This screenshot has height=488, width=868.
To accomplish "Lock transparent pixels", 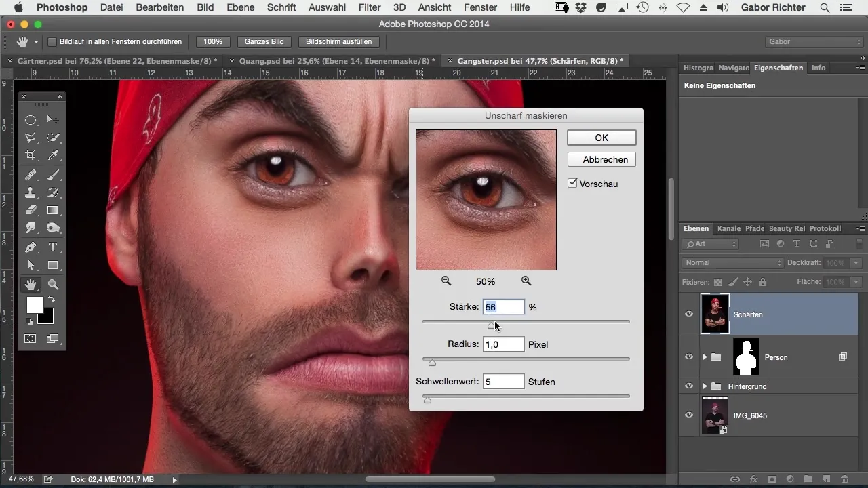I will (718, 282).
